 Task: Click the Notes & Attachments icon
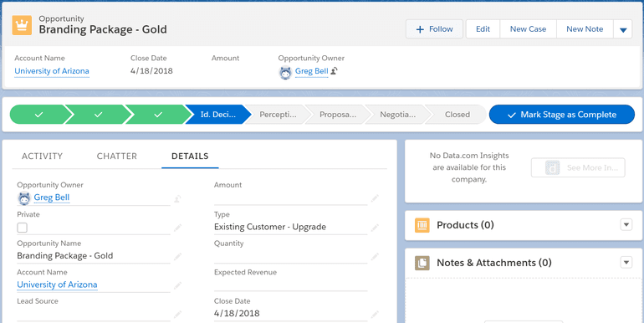pos(422,263)
